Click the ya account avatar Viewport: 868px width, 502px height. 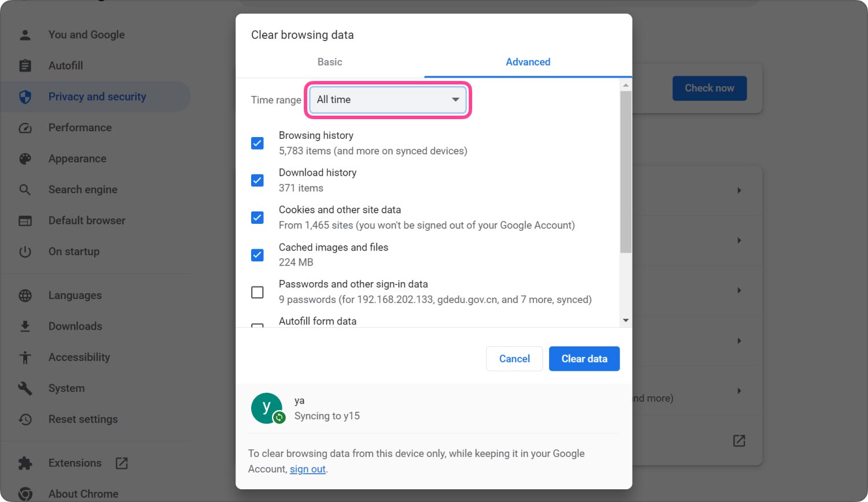pos(266,408)
